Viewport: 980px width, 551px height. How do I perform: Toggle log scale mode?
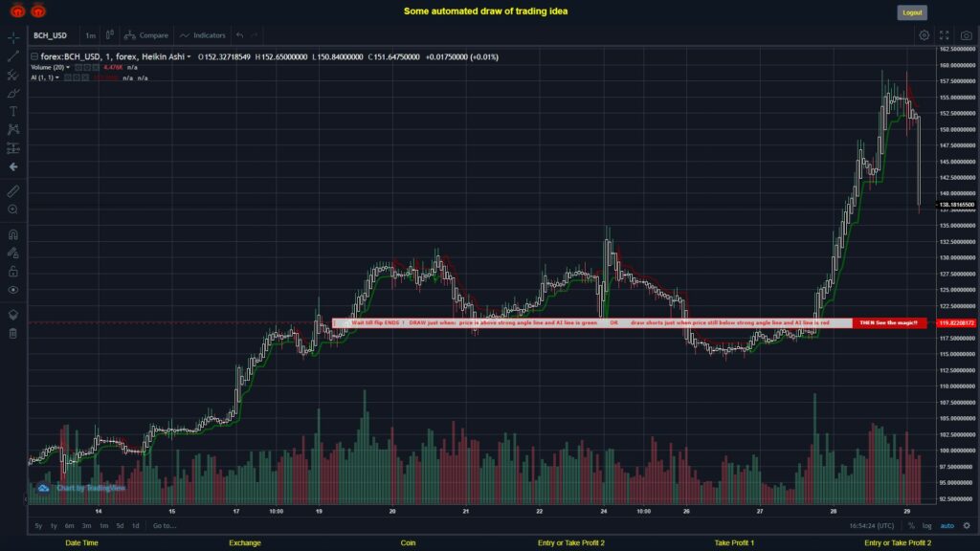926,526
